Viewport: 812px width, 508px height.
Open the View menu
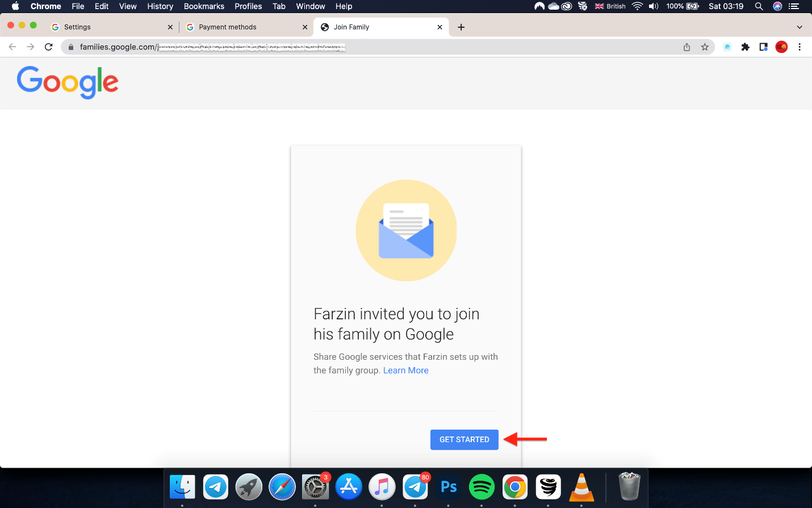[128, 6]
